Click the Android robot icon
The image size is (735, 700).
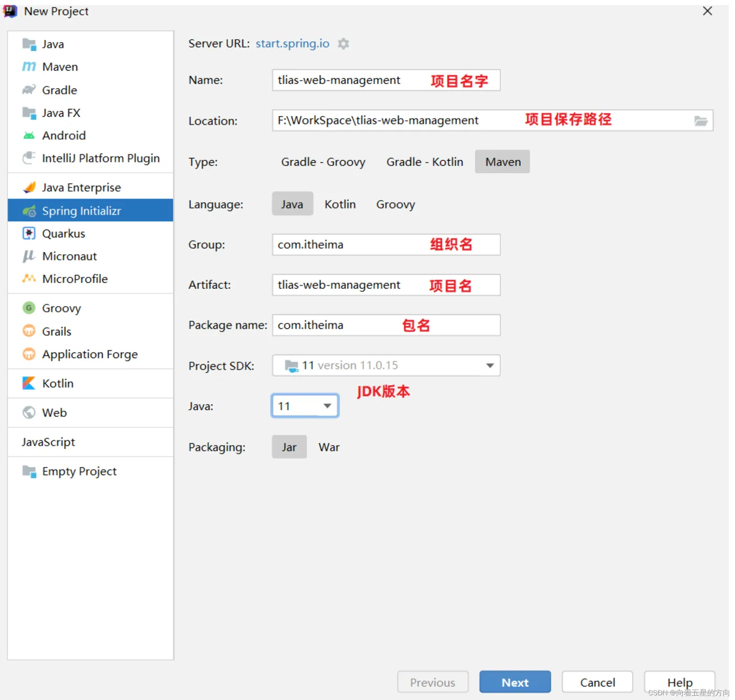tap(29, 135)
